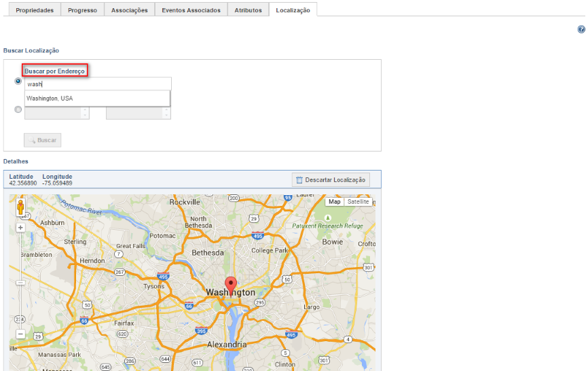Click the second longitude coordinate field

(x=139, y=113)
